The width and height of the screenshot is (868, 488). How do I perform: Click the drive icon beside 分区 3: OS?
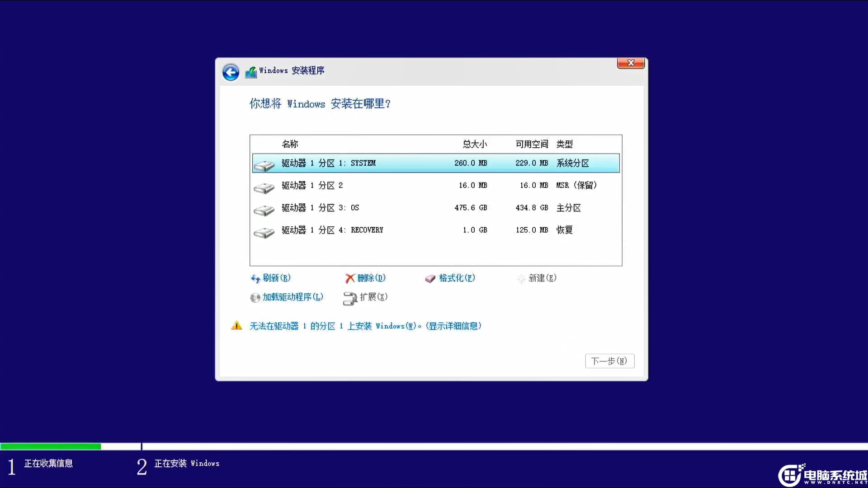264,209
